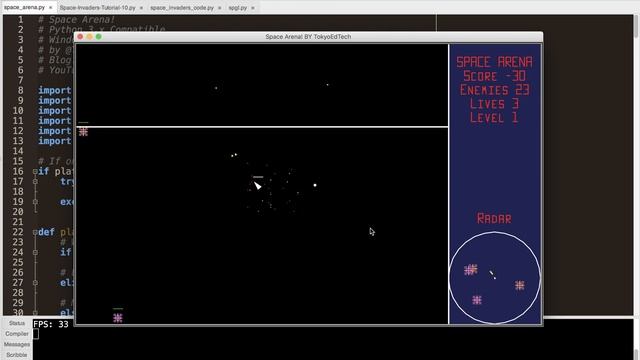Click the Lives 3 readout
The height and width of the screenshot is (360, 640).
coord(494,104)
